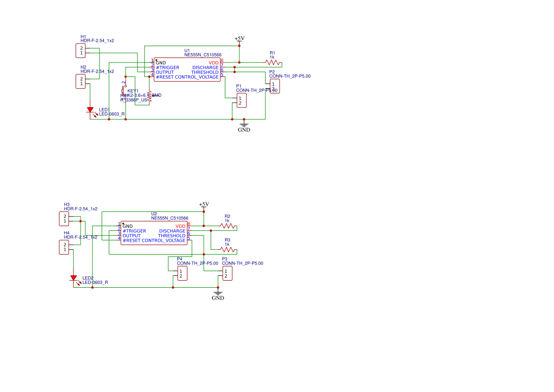The image size is (554, 392).
Task: Click GND pin label on U2
Action: [127, 226]
